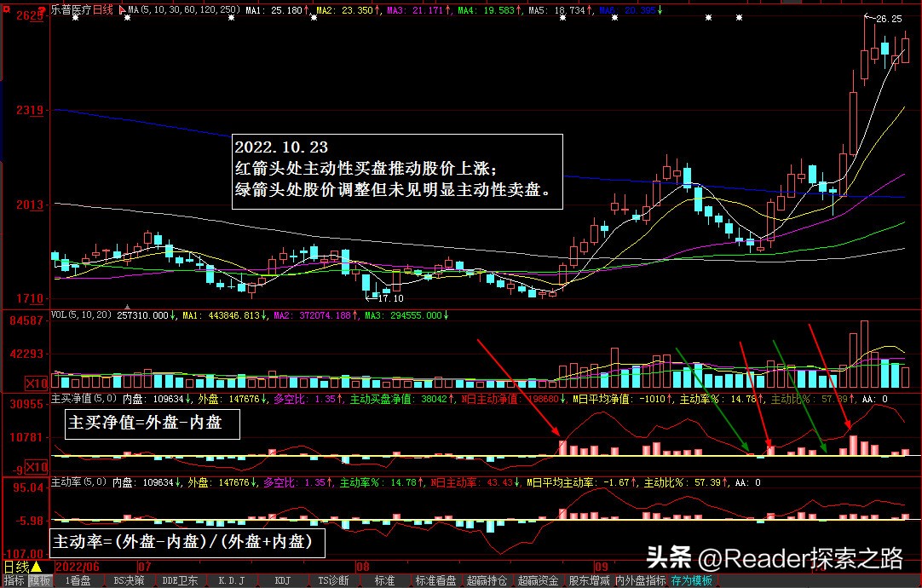Click the 2319 price axis label

pos(30,111)
